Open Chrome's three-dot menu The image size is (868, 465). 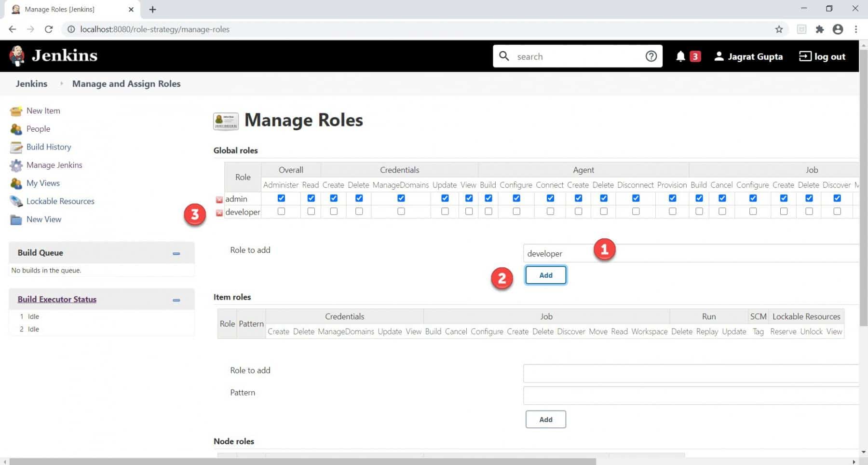(x=856, y=29)
